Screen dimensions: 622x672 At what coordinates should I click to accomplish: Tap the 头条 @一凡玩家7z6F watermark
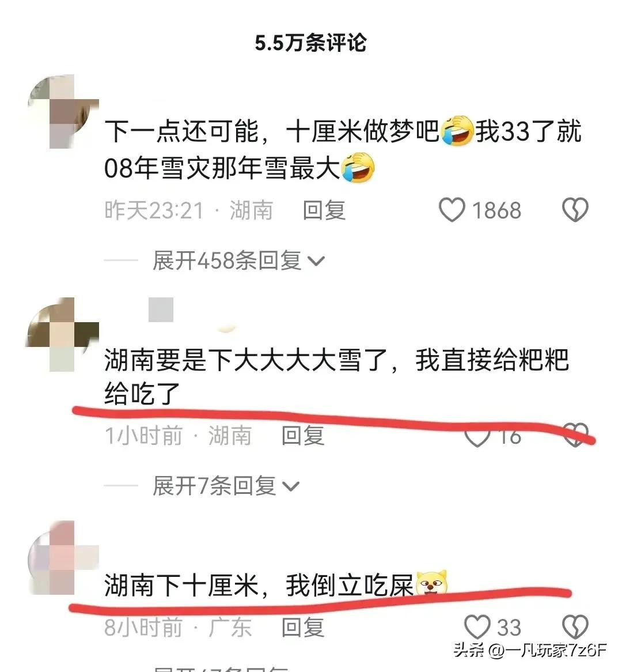pyautogui.click(x=530, y=651)
